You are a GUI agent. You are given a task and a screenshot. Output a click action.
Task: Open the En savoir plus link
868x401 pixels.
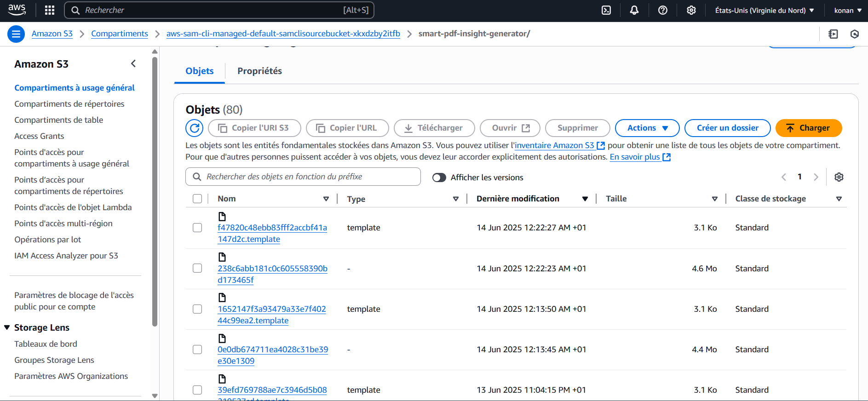pyautogui.click(x=640, y=157)
